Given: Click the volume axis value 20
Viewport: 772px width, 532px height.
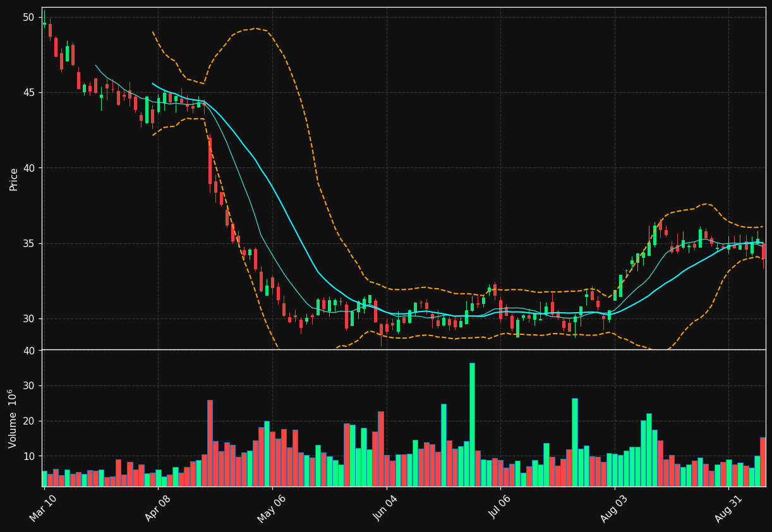Looking at the screenshot, I should click(29, 421).
